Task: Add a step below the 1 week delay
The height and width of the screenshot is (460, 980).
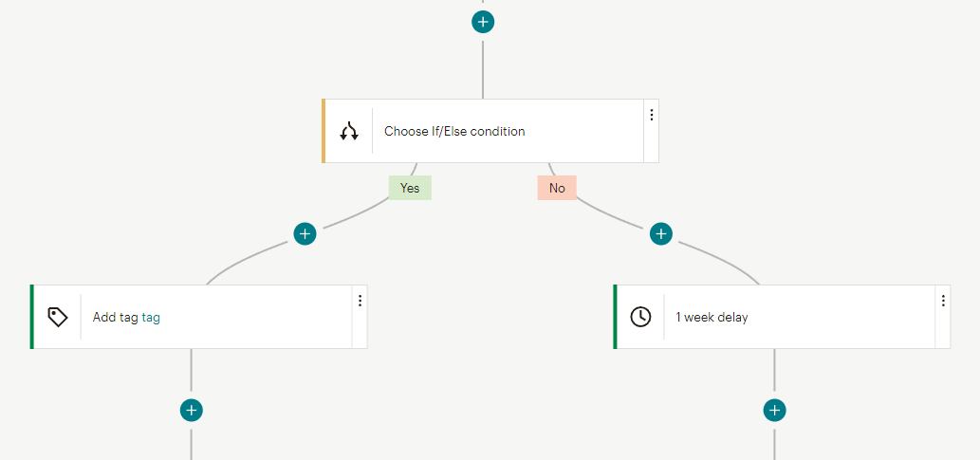Action: [x=774, y=410]
